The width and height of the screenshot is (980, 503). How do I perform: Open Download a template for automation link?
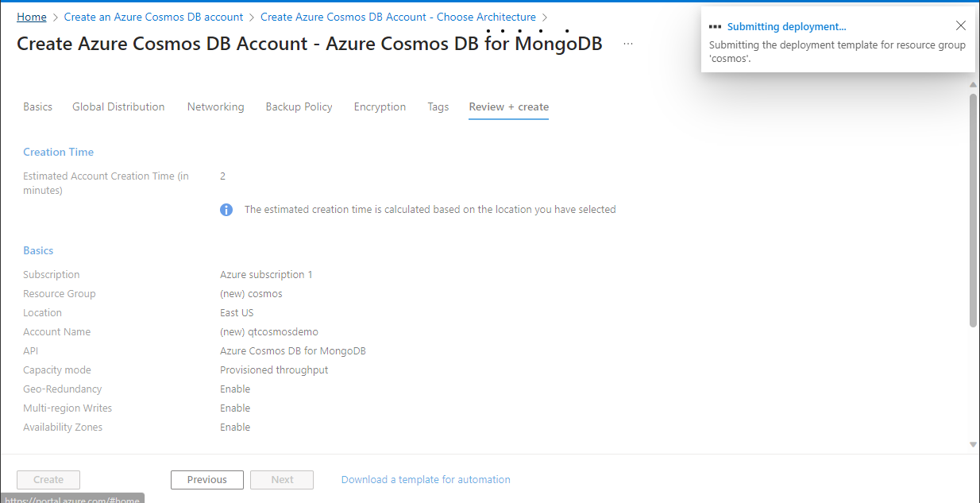pos(426,480)
